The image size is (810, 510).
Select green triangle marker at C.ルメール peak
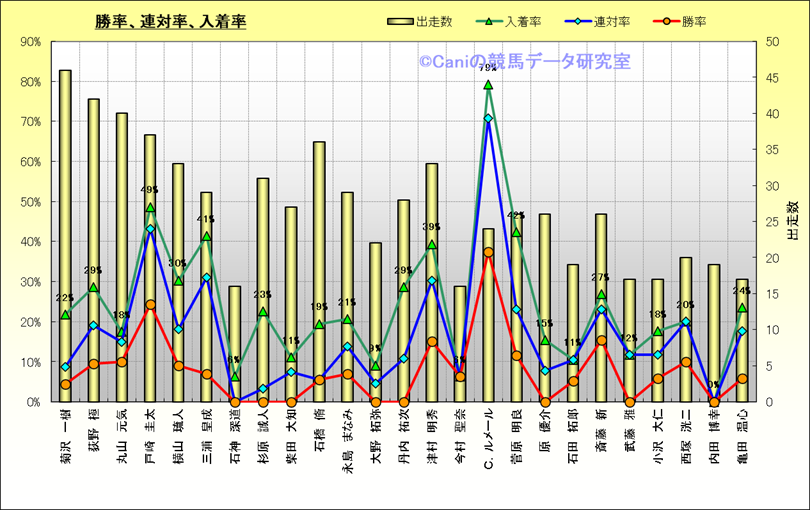pos(488,85)
